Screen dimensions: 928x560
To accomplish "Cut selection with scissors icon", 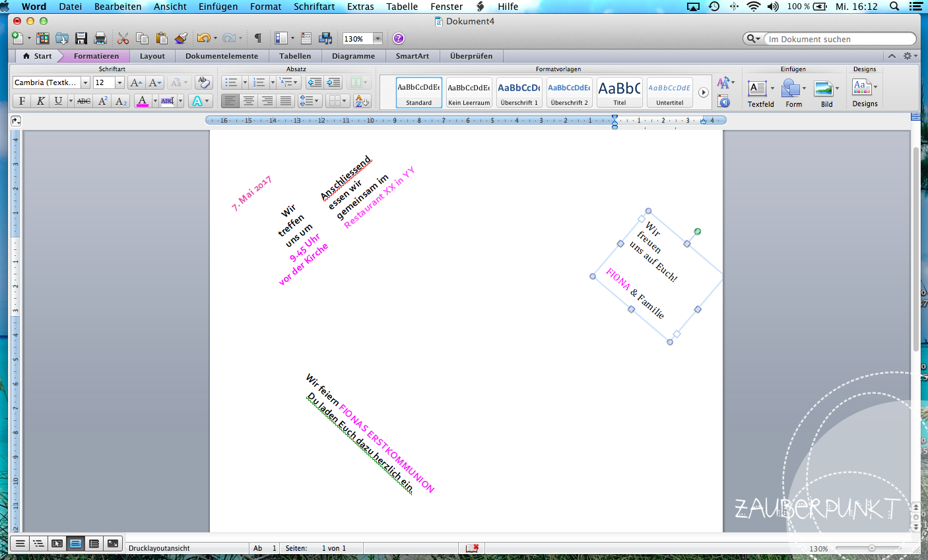I will [x=123, y=38].
